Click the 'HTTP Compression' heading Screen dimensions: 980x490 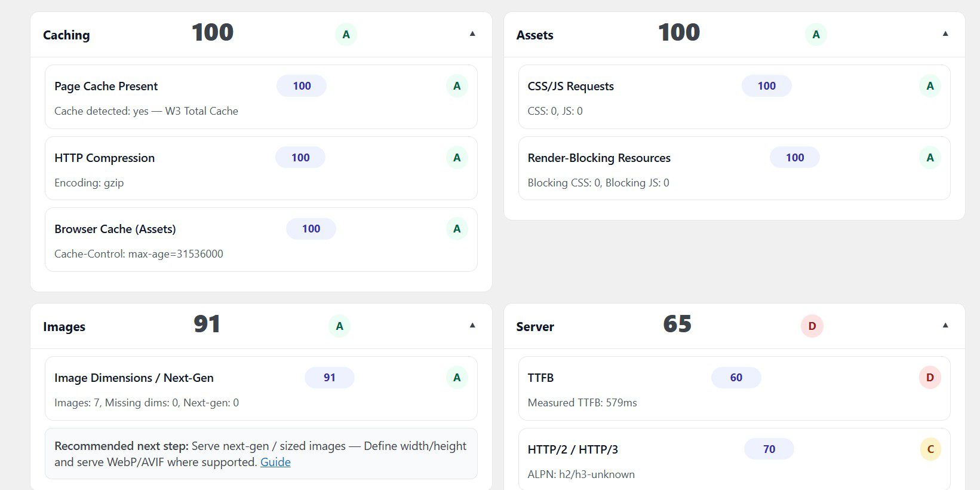(x=105, y=158)
